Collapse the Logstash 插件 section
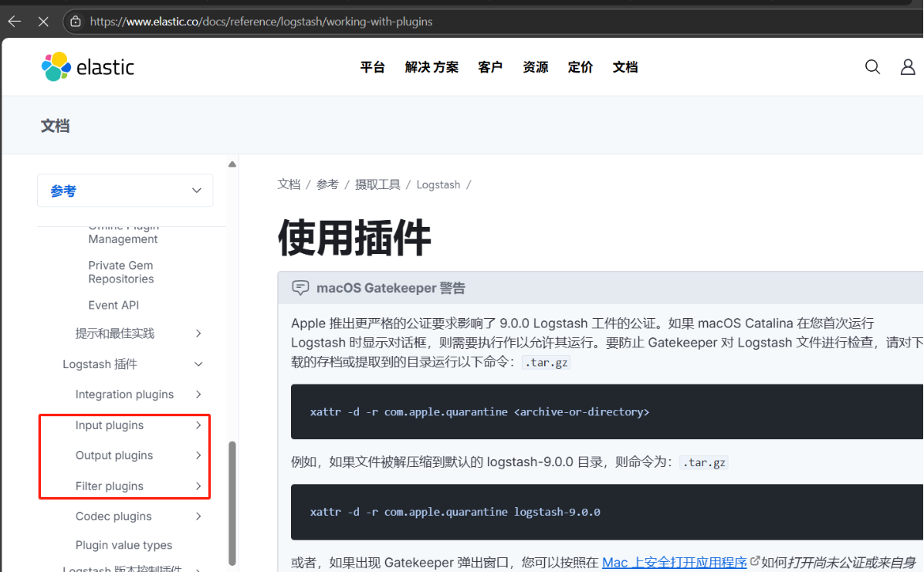The image size is (924, 572). [198, 364]
